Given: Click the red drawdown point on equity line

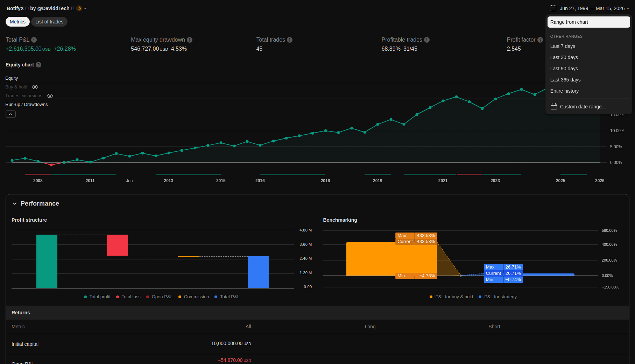Looking at the screenshot, I should click(x=51, y=165).
